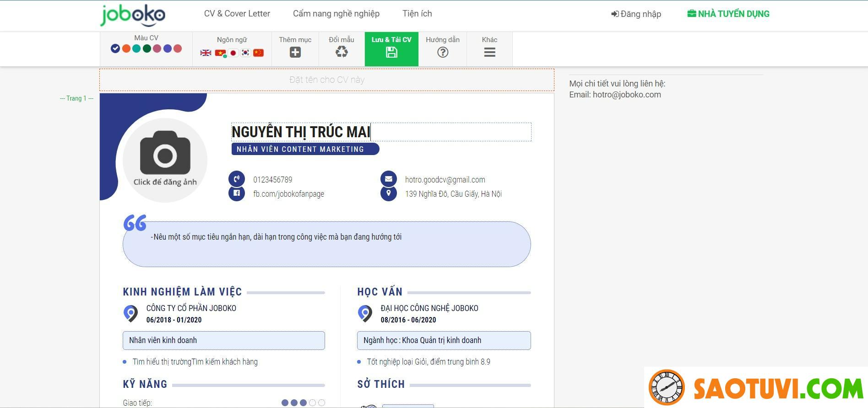Open NHÀ TUYỂN DỤNG employer link

point(728,14)
